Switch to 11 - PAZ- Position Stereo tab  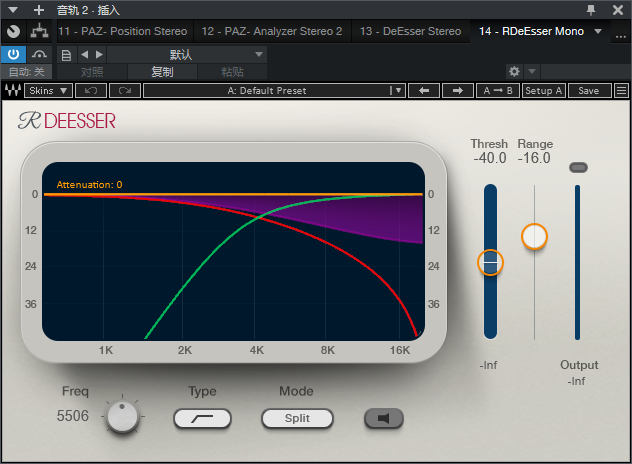coord(123,31)
